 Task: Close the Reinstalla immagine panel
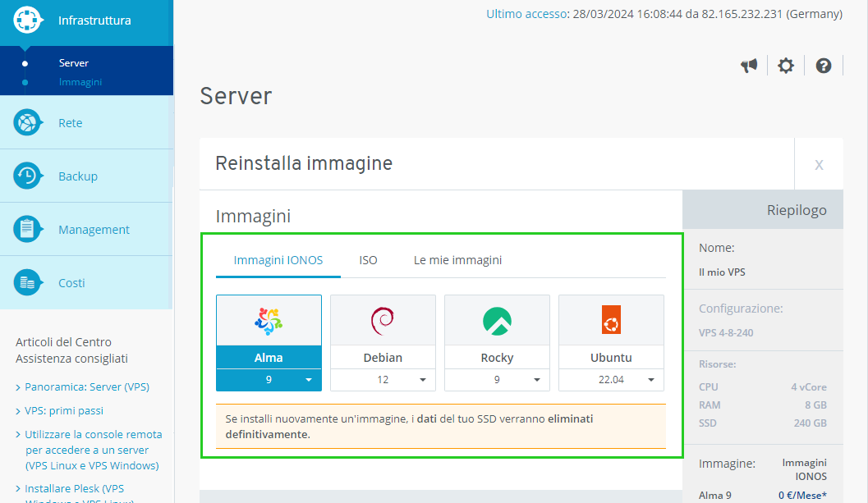pos(819,164)
